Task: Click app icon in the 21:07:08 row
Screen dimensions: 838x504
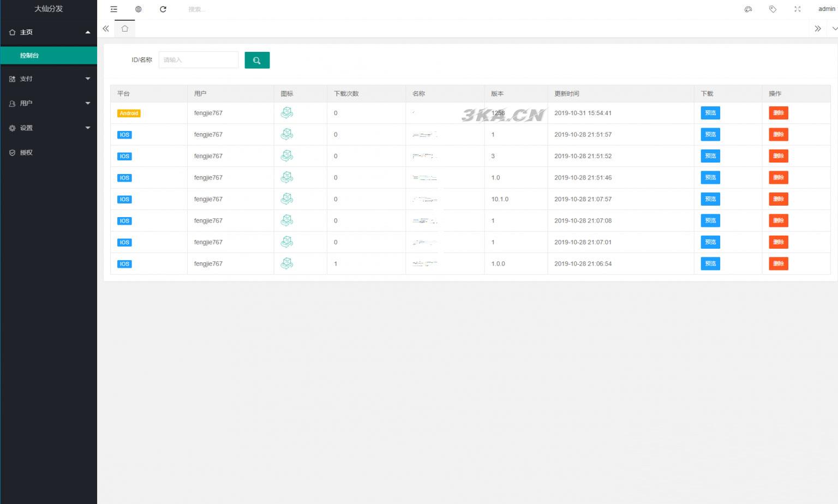Action: 287,220
